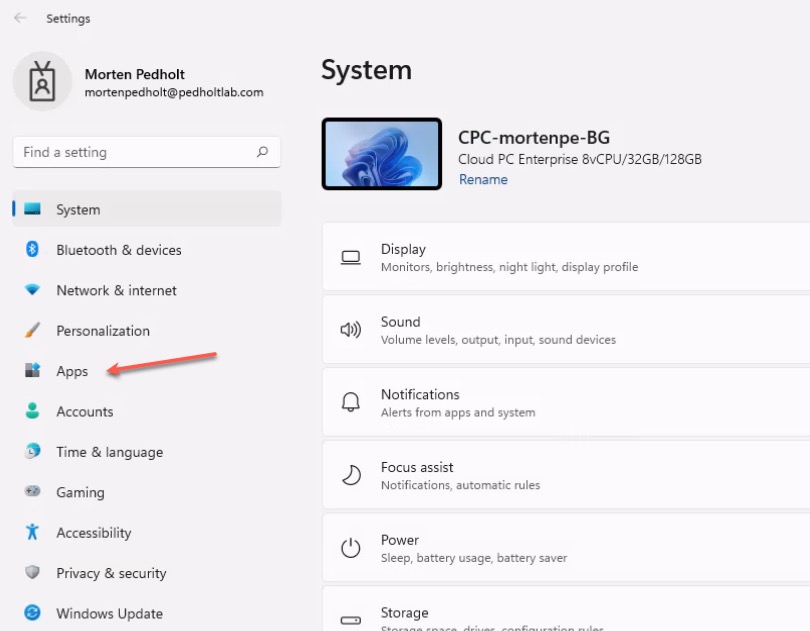Click the Sound speaker icon
The image size is (810, 631).
[351, 330]
